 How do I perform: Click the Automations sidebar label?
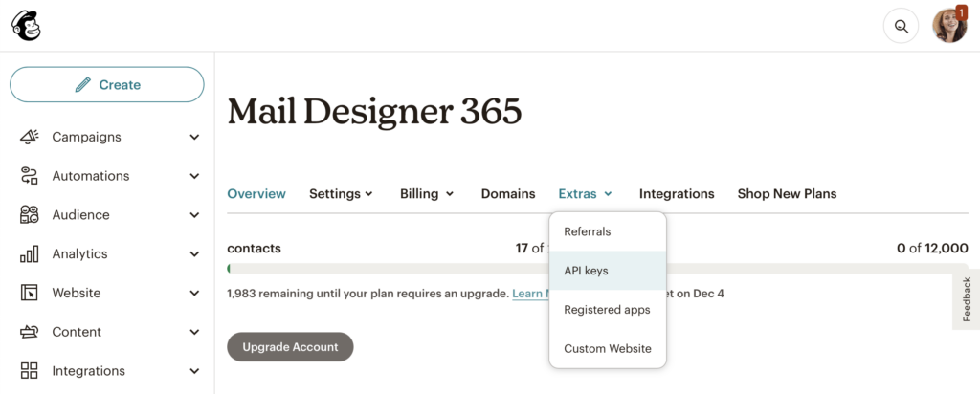click(91, 176)
